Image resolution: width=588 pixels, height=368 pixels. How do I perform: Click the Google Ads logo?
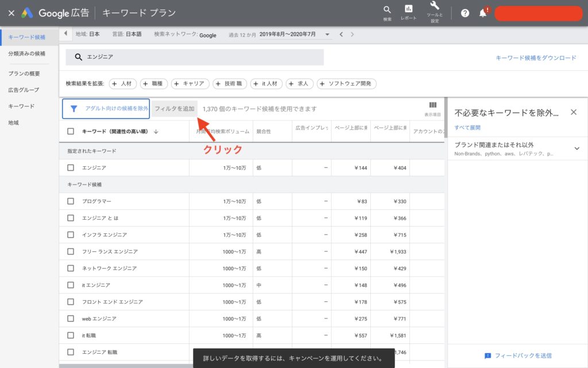tap(27, 13)
